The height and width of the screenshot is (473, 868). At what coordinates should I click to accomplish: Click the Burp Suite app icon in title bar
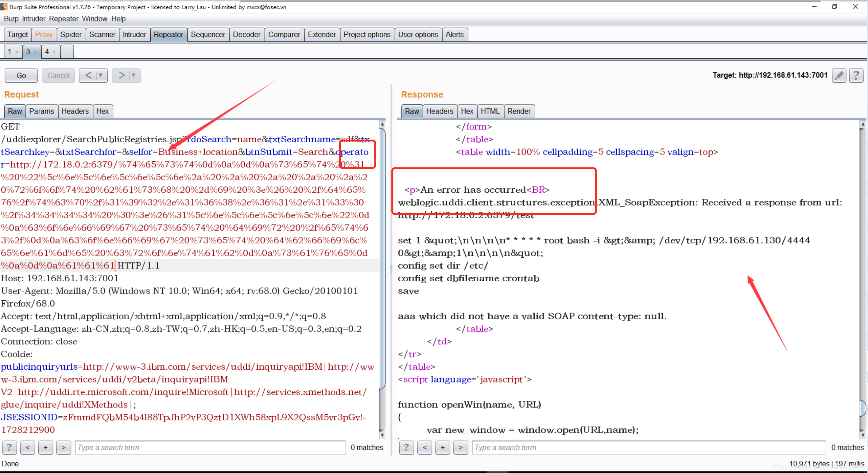4,7
